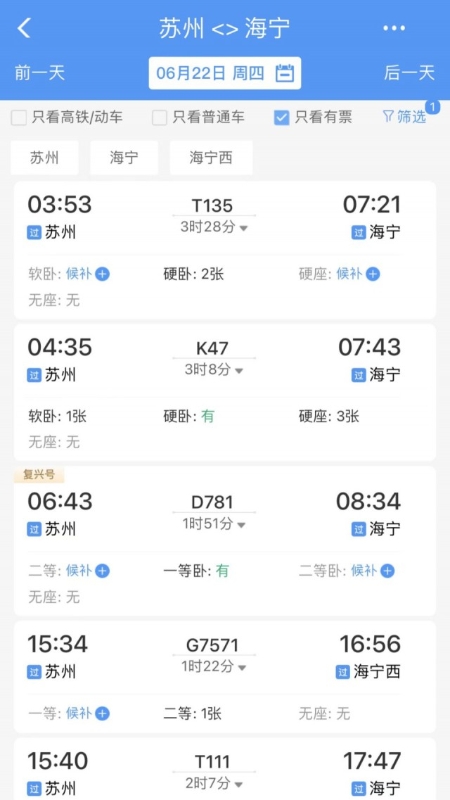This screenshot has width=450, height=800.
Task: Add D781 二等卧 候补 plus icon
Action: point(387,571)
